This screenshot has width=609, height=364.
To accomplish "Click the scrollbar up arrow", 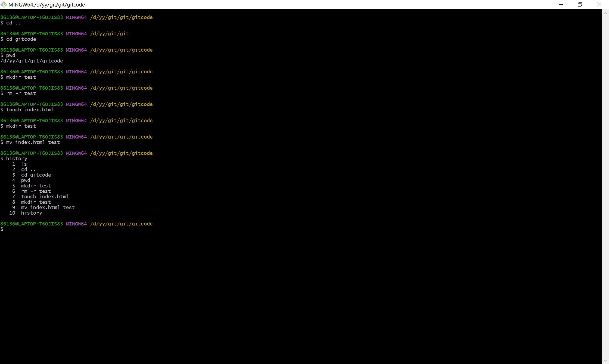I will 605,13.
